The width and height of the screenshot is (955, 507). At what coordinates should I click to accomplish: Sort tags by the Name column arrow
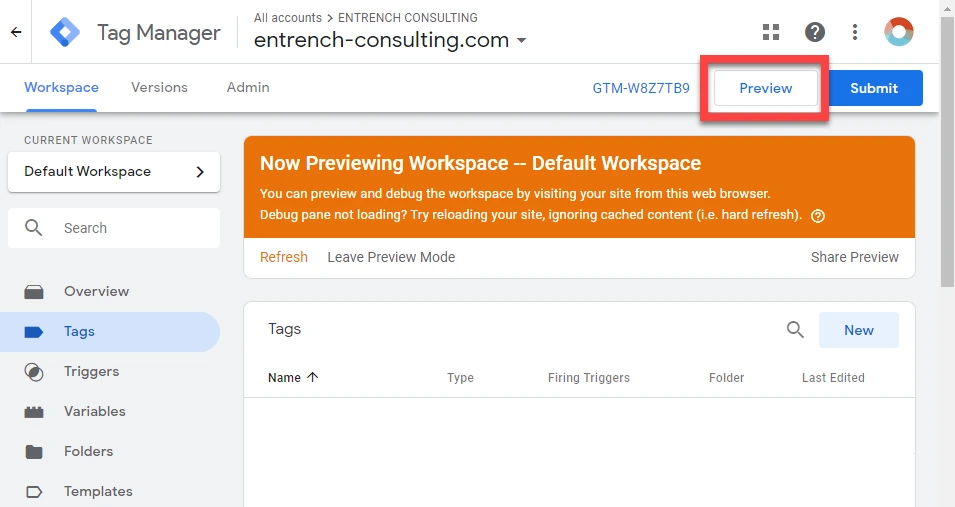click(312, 377)
